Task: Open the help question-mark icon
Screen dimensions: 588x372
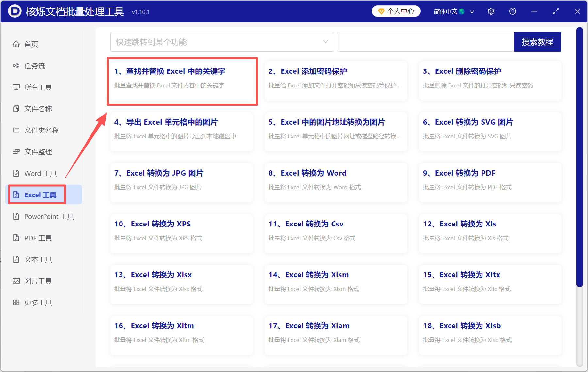Action: [x=513, y=11]
